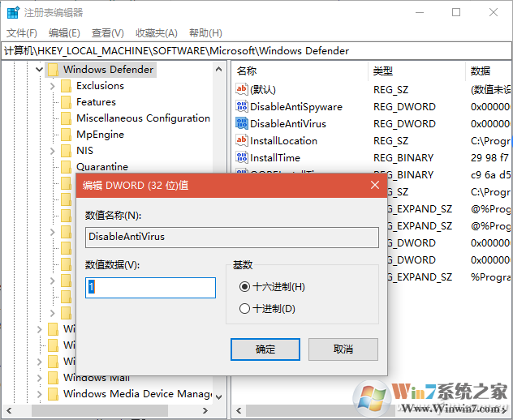Open the 编辑(E) menu
Image resolution: width=513 pixels, height=420 pixels.
click(64, 33)
